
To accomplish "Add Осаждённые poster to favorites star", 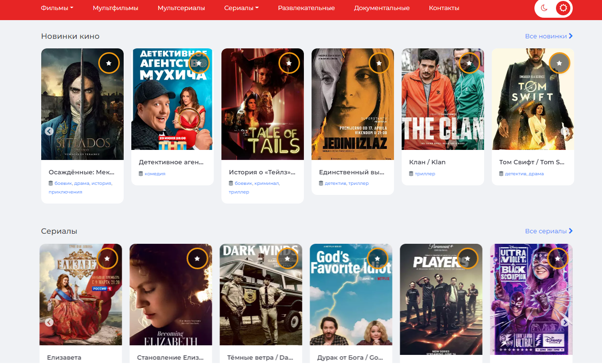I will pyautogui.click(x=109, y=63).
